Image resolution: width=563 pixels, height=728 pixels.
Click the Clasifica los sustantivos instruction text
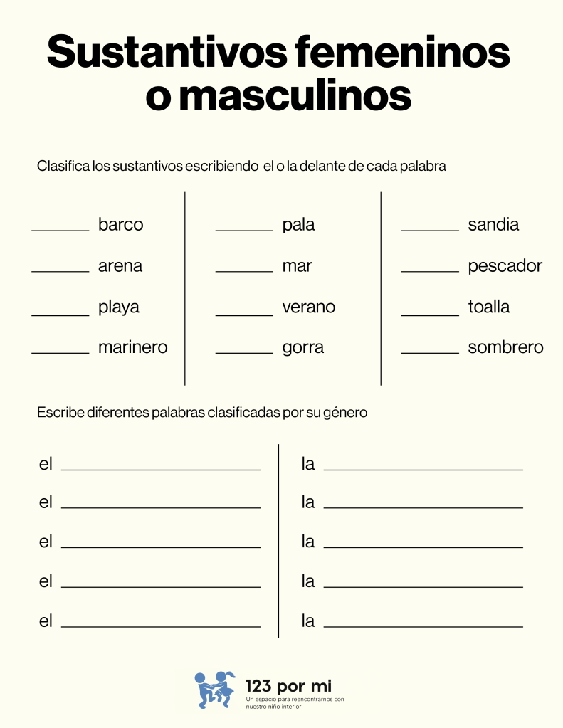click(241, 167)
